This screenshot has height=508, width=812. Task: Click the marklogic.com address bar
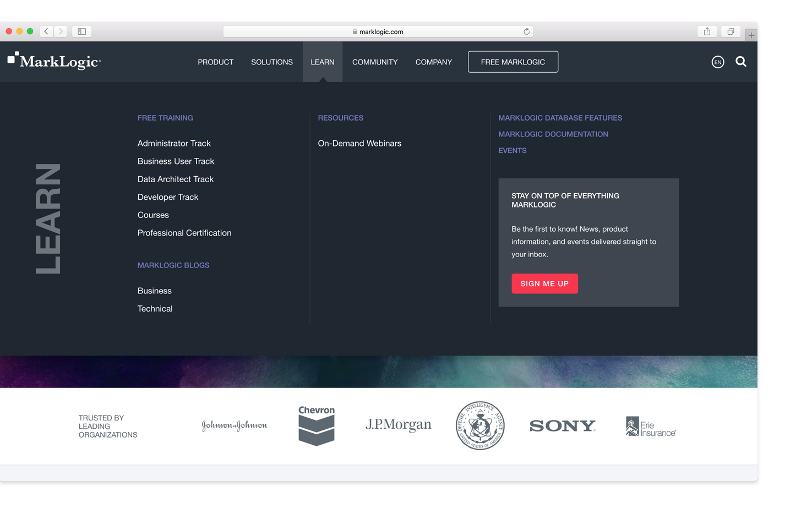click(378, 31)
